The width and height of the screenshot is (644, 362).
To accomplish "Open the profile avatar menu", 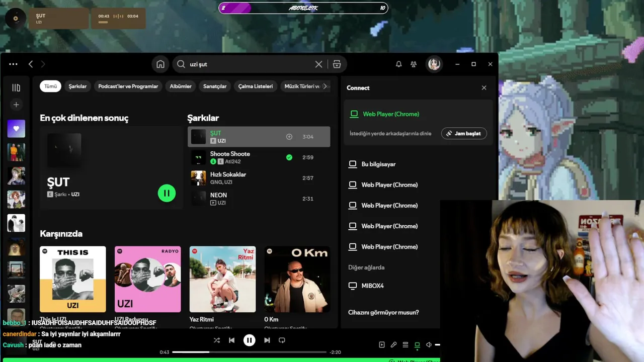I will pyautogui.click(x=434, y=64).
